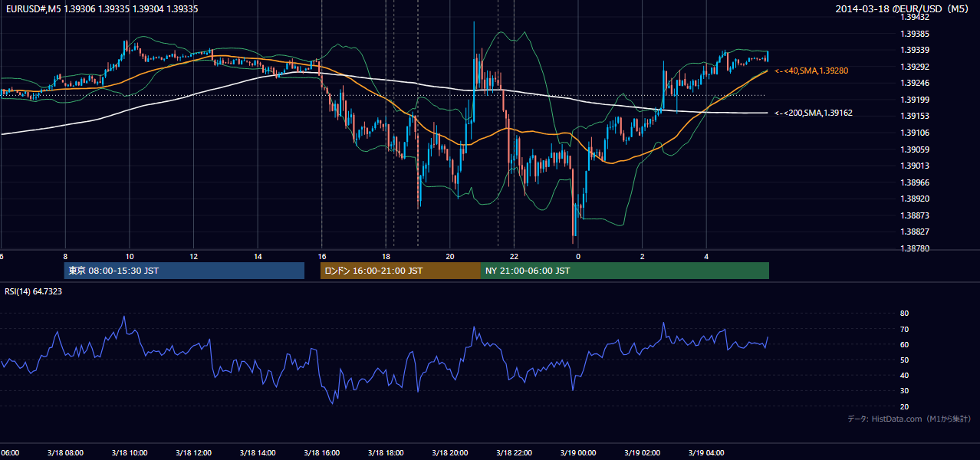Click the 1.39106 price axis label
The image size is (980, 460).
click(915, 133)
